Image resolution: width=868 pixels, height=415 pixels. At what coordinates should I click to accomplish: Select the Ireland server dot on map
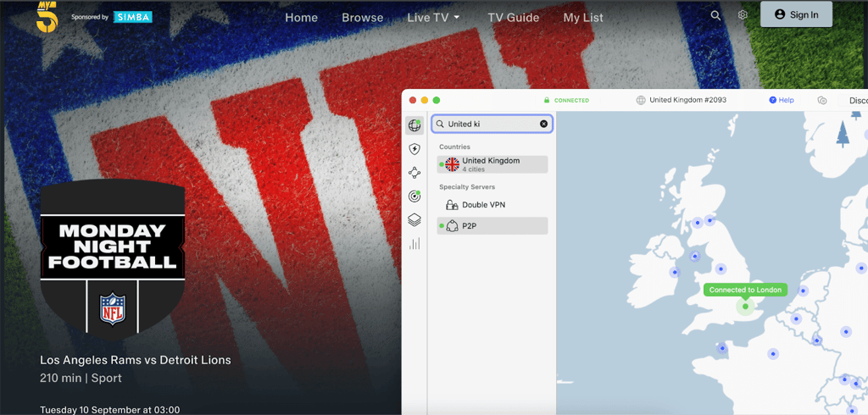click(674, 272)
